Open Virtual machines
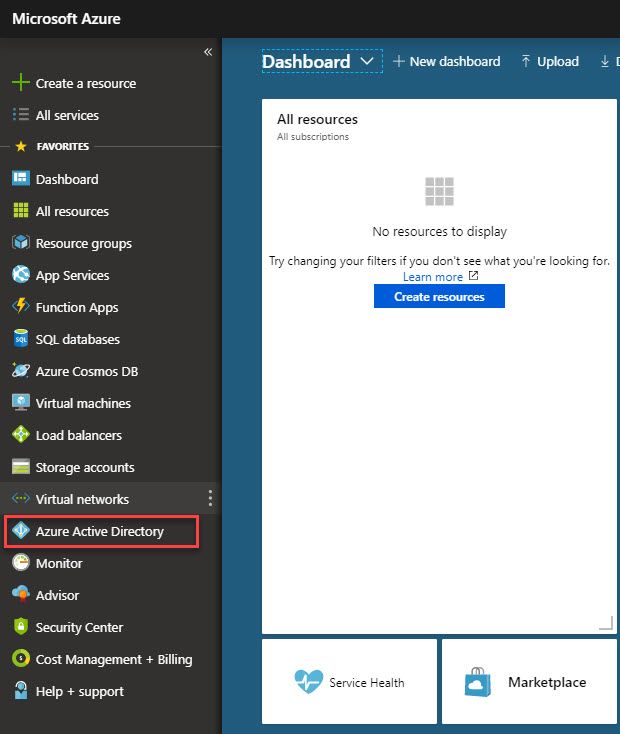The image size is (620, 734). pos(83,404)
